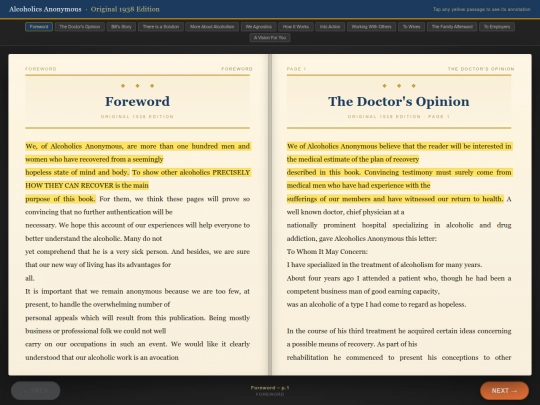
Task: Jump to How It Works chapter
Action: (x=296, y=27)
